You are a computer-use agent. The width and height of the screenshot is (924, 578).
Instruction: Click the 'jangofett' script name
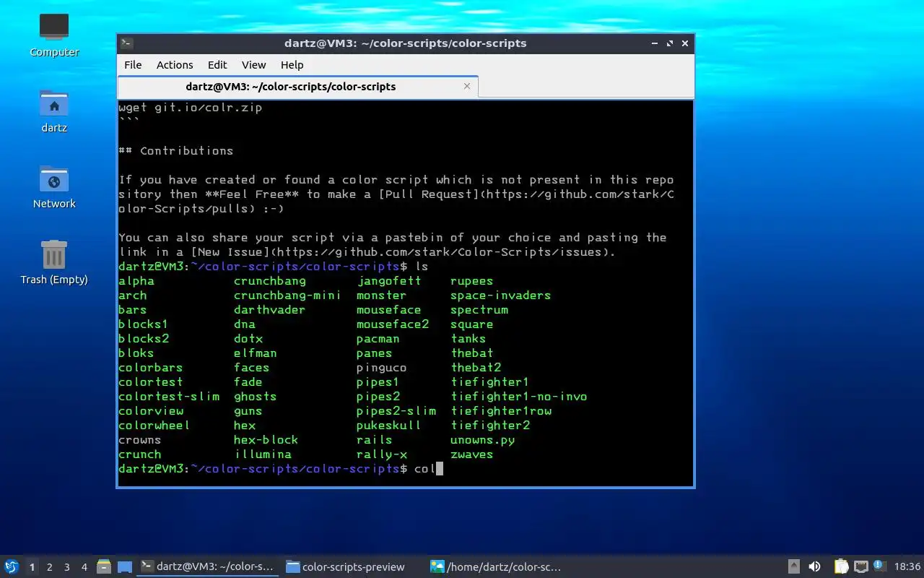(x=389, y=281)
